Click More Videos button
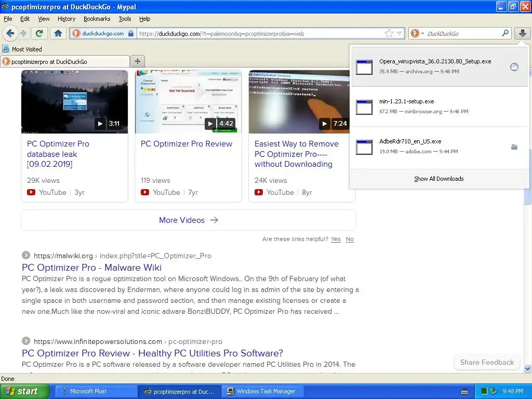 (x=188, y=220)
